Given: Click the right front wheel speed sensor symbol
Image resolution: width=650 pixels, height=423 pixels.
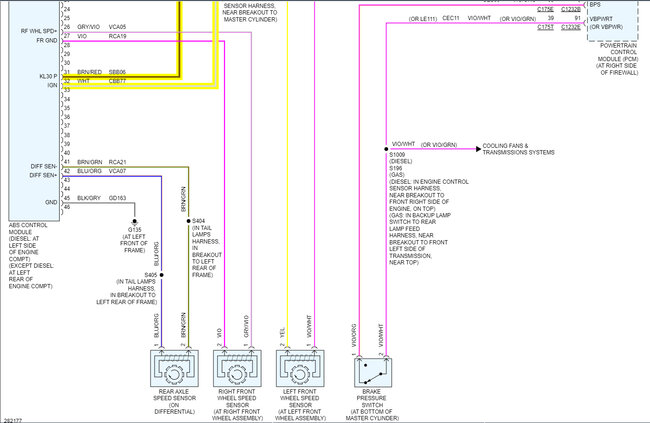Looking at the screenshot, I should click(237, 368).
